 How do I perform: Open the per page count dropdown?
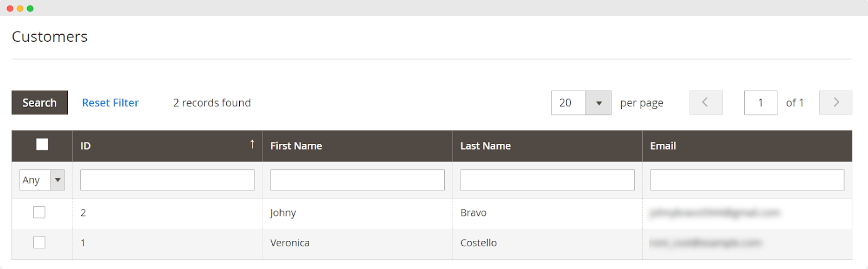pyautogui.click(x=598, y=103)
